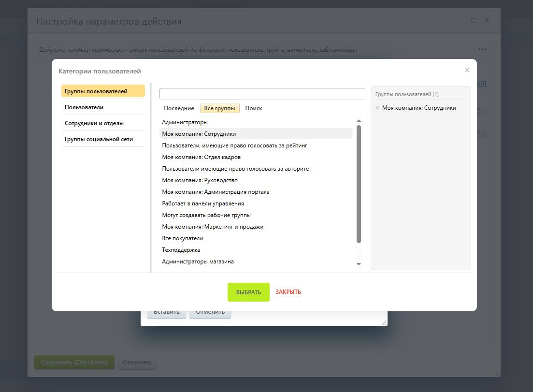Remove Моя компания: Сотрудники from selected list
Screen dimensions: 533x392
[x=377, y=108]
